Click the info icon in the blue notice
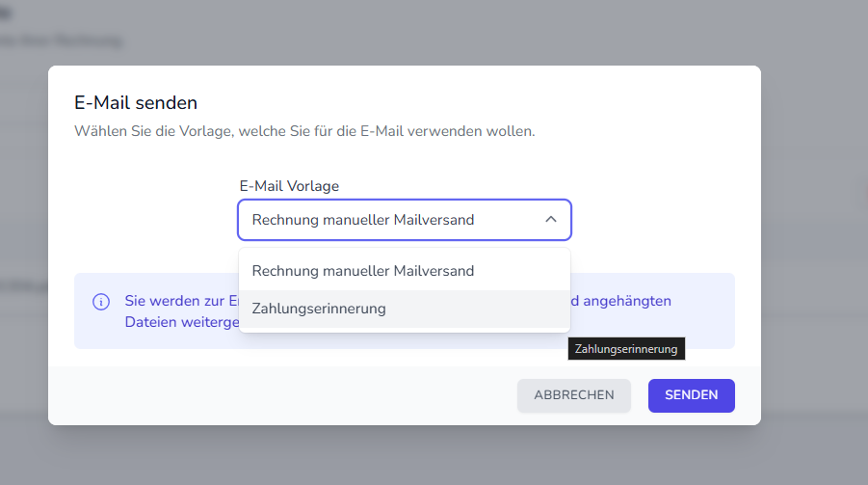 101,302
